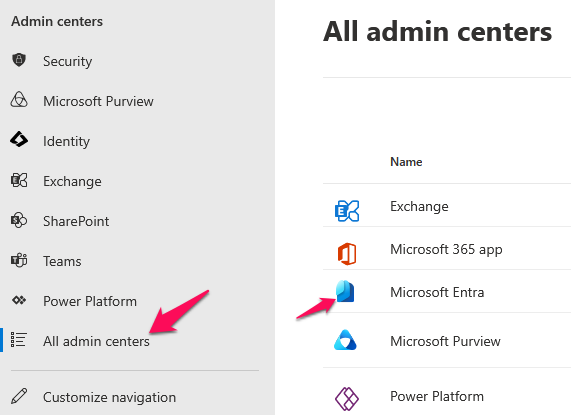Viewport: 571px width, 415px height.
Task: Click the purple Power Platform table icon
Action: coord(347,399)
